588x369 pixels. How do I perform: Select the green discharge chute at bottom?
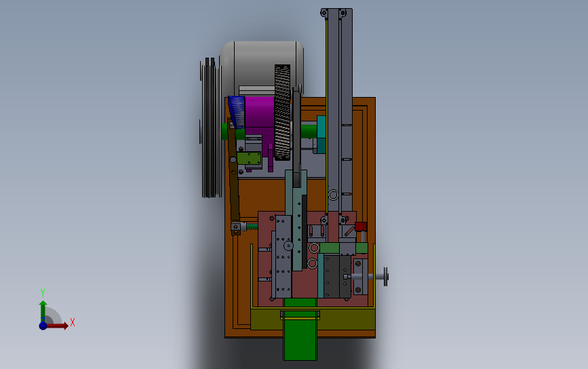pos(300,330)
